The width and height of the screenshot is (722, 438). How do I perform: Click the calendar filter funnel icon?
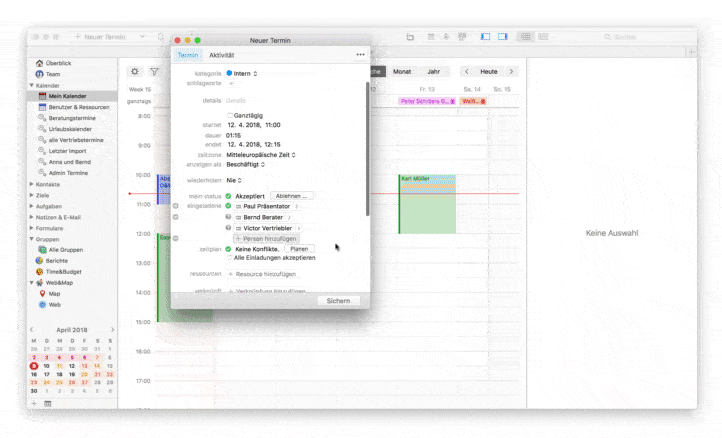pos(154,71)
